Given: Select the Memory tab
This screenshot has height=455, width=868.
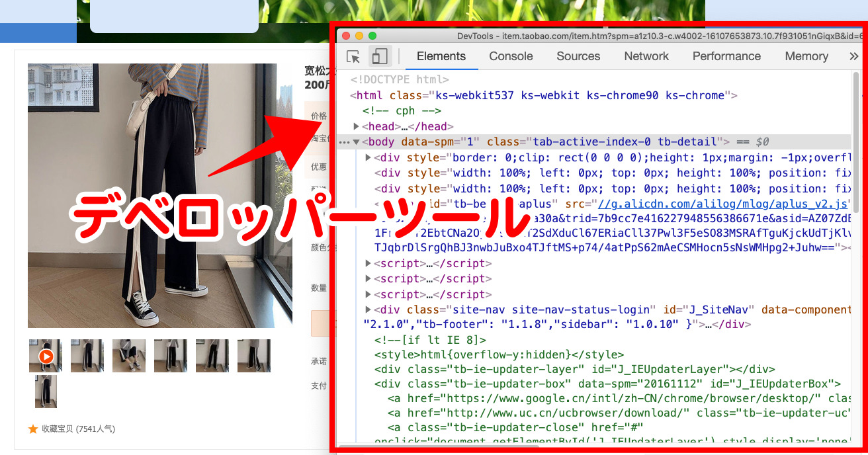Looking at the screenshot, I should click(x=806, y=56).
